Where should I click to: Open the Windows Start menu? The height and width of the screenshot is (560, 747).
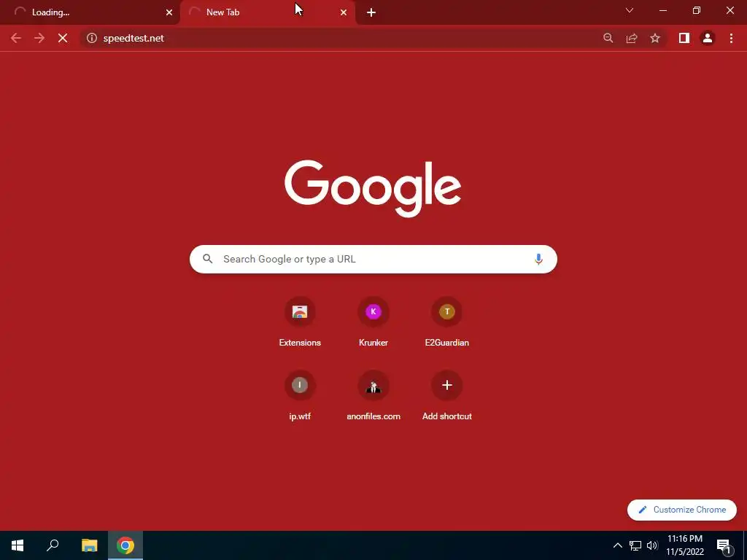point(18,545)
